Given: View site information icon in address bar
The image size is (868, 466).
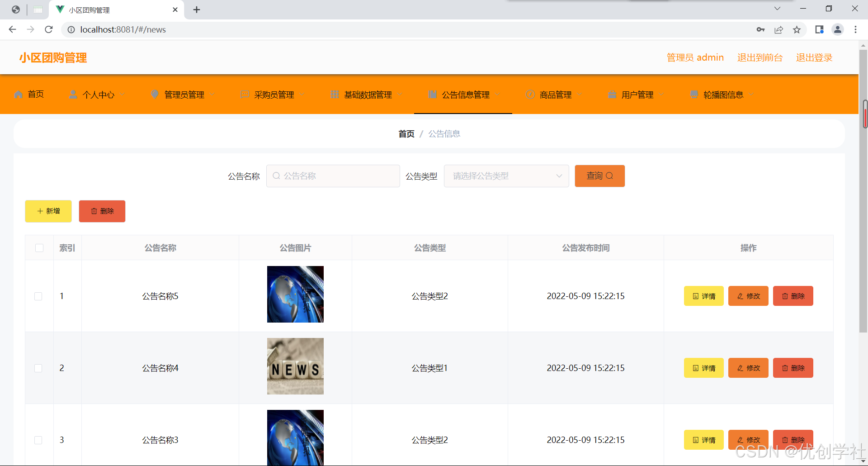Looking at the screenshot, I should (71, 29).
